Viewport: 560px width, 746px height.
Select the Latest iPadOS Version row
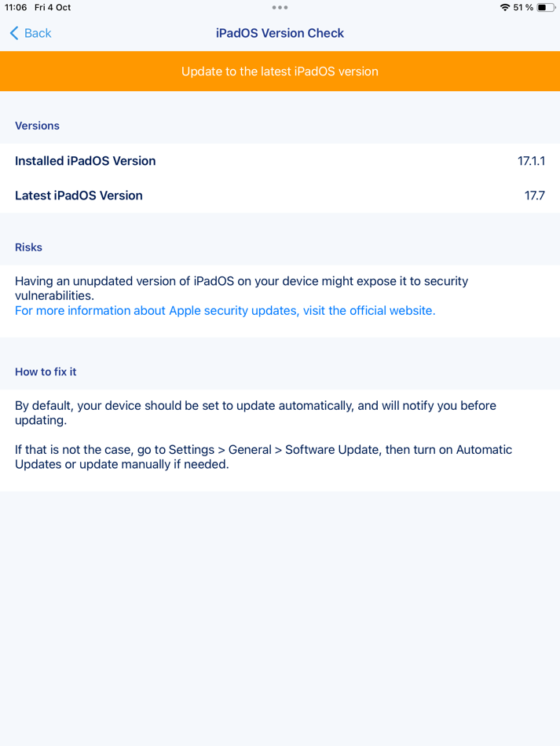280,196
